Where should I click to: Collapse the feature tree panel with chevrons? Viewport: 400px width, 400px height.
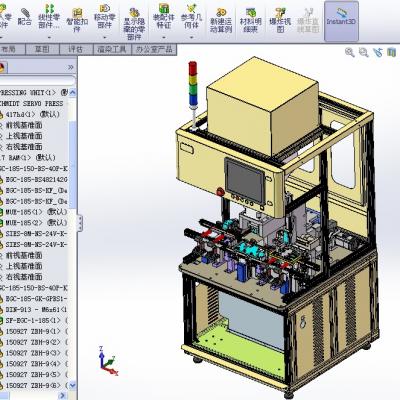point(71,67)
